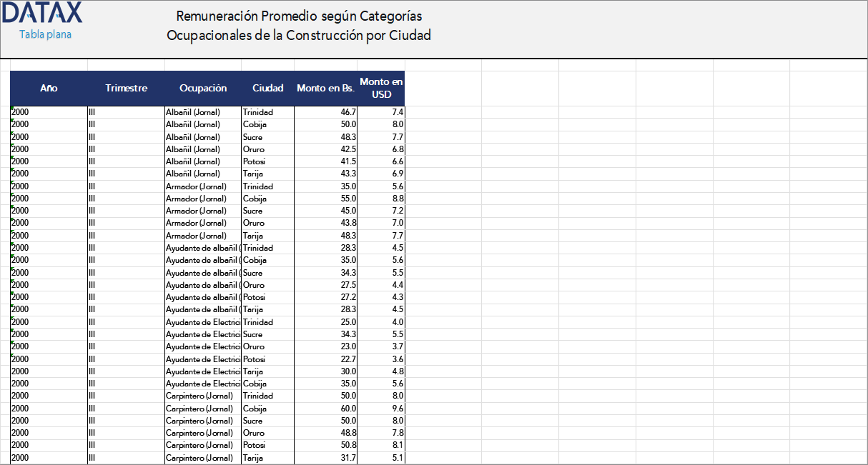Viewport: 868px width, 465px height.
Task: Select the Monto en USD header
Action: (x=381, y=89)
